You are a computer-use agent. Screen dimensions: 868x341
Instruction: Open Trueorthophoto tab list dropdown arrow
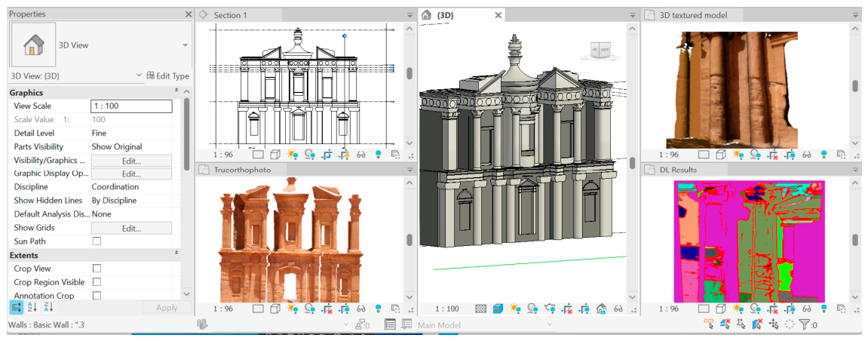coord(409,170)
